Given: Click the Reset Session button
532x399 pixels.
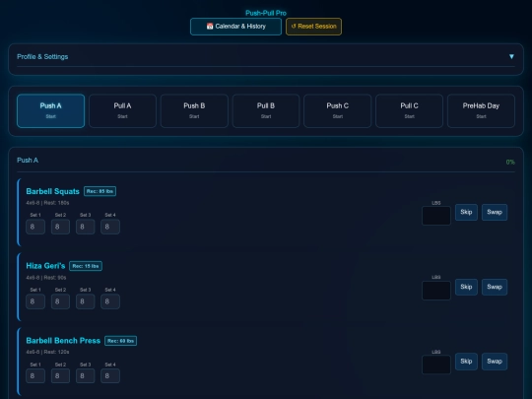Looking at the screenshot, I should point(313,27).
